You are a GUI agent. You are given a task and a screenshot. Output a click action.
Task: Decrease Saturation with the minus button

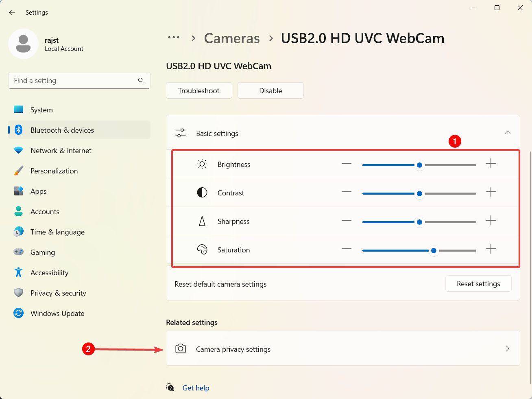coord(347,249)
